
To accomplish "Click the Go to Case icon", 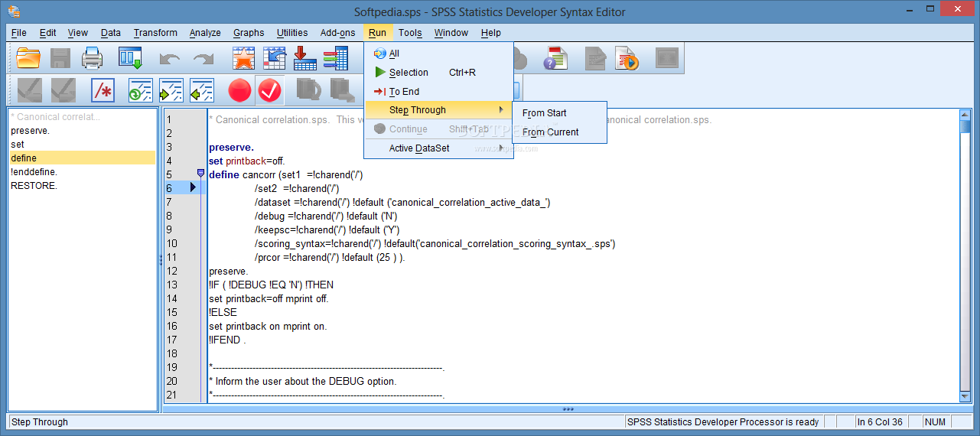I will (x=274, y=58).
